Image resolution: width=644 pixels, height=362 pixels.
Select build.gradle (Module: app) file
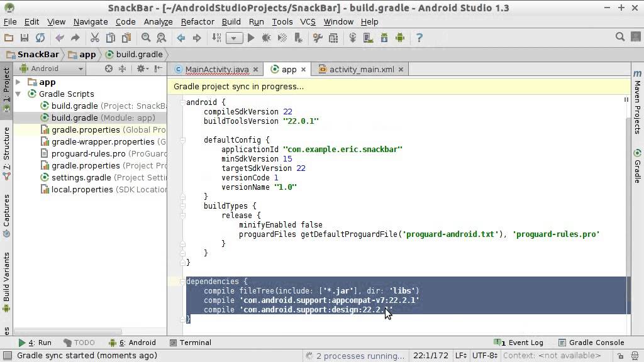tap(97, 118)
